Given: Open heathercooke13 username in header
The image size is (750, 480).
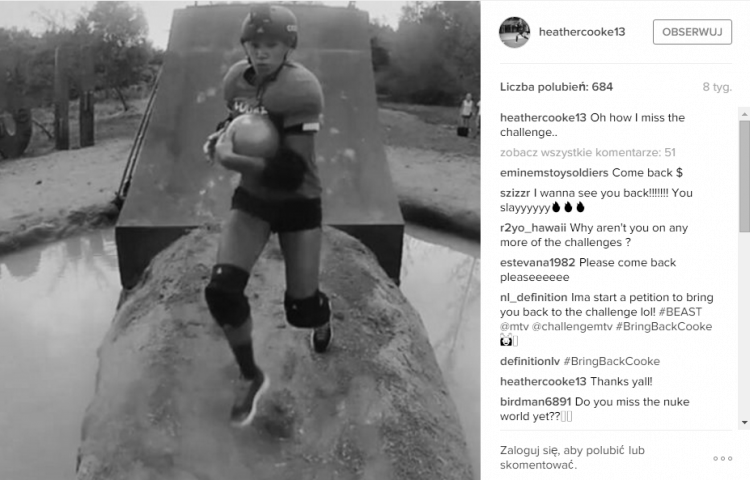Looking at the screenshot, I should (x=582, y=32).
